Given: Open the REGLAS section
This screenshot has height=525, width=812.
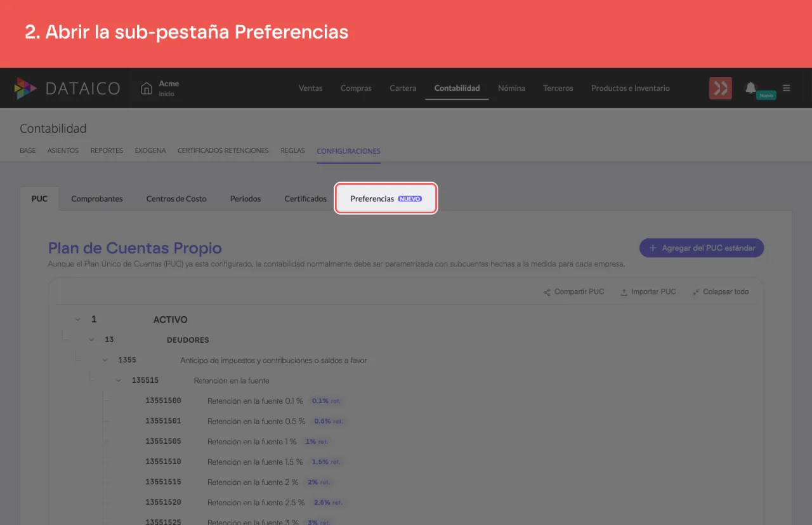Looking at the screenshot, I should coord(293,151).
